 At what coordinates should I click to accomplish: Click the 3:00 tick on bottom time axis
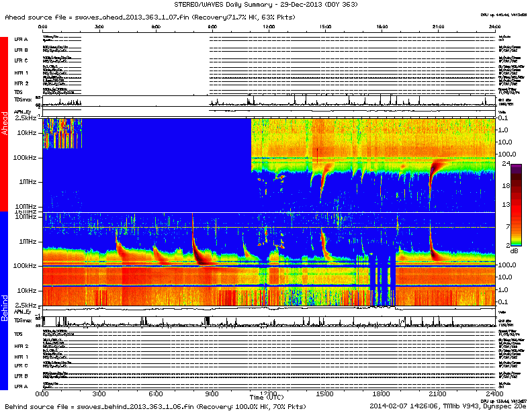pos(99,394)
